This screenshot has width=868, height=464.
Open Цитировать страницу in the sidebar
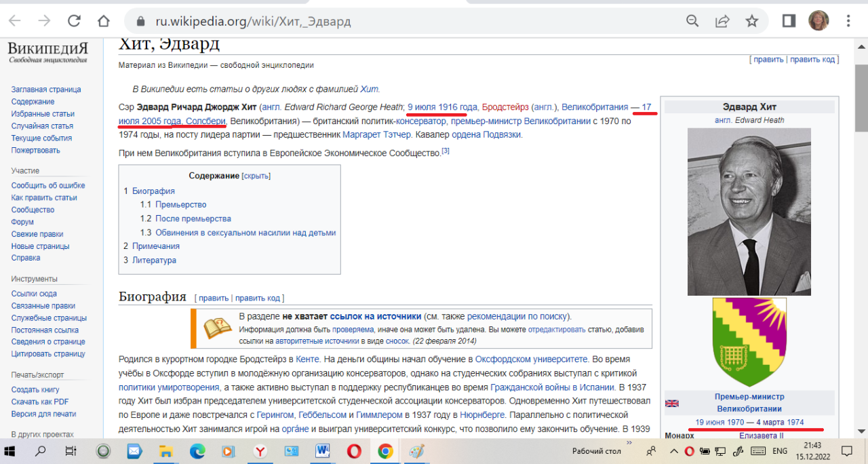click(x=48, y=354)
